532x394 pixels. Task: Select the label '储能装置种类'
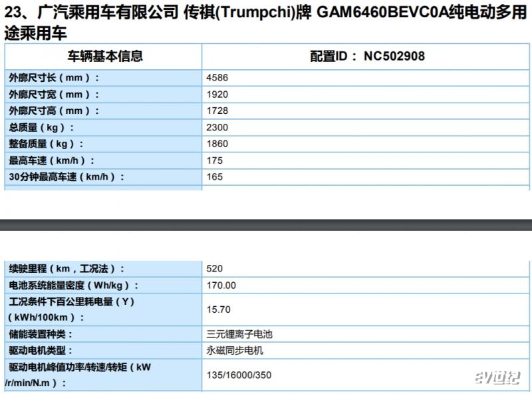(41, 334)
